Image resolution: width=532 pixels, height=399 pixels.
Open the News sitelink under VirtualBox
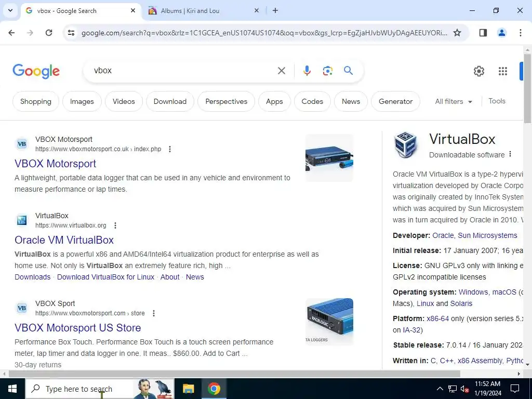(x=195, y=277)
